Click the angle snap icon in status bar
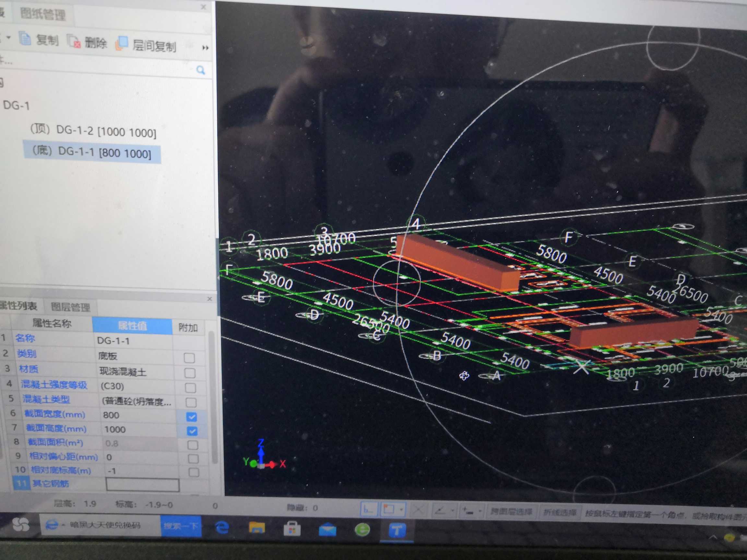This screenshot has height=560, width=747. click(x=440, y=511)
